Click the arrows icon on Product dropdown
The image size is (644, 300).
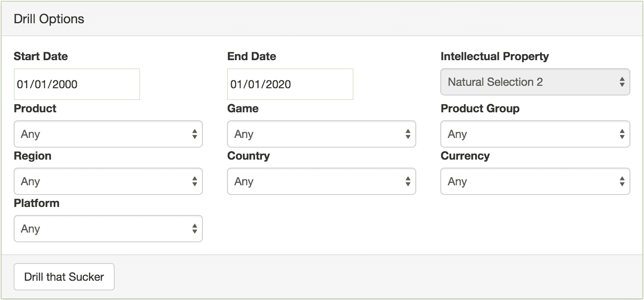pyautogui.click(x=194, y=134)
